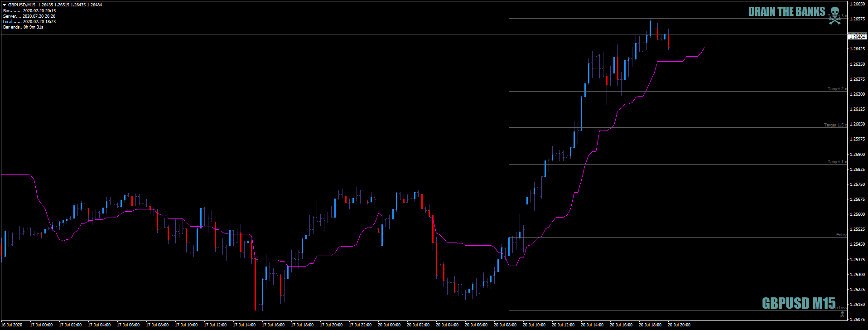Click the '17 Jul 06:00' time axis label

click(x=128, y=325)
